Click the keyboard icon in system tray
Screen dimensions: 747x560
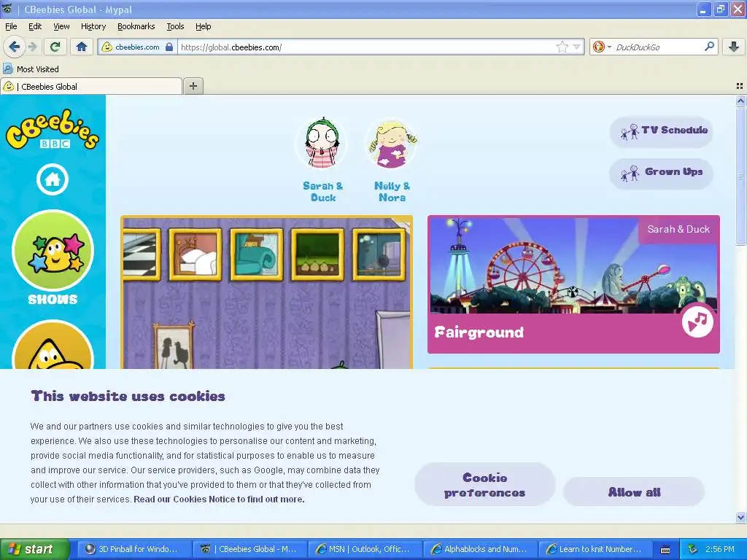coord(665,550)
